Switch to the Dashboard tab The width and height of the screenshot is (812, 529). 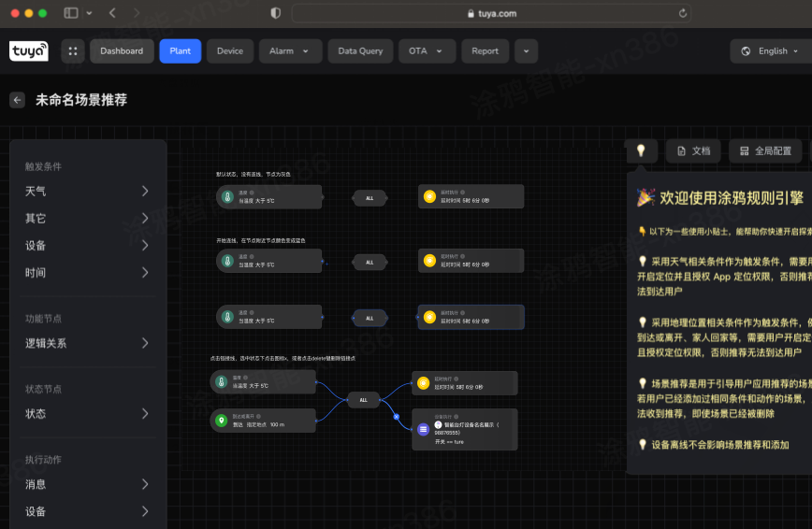click(x=122, y=51)
